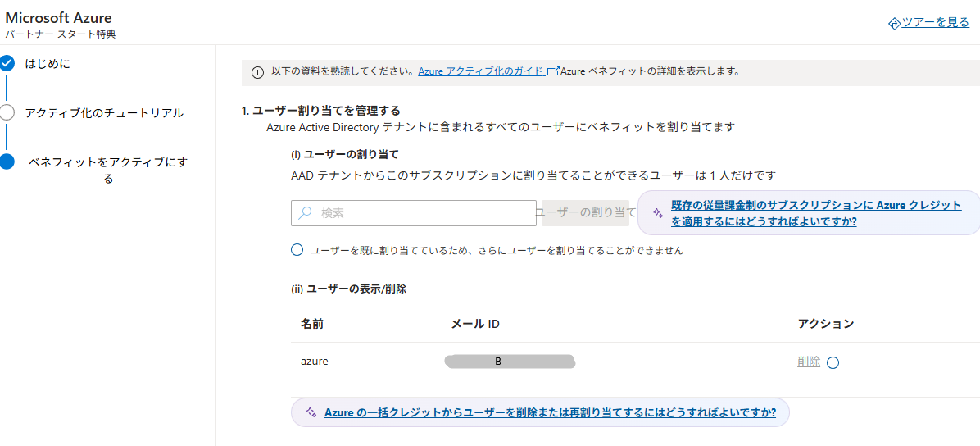Click the tour icon beside ツアーを見る
Screen dimensions: 980x446
pos(895,23)
